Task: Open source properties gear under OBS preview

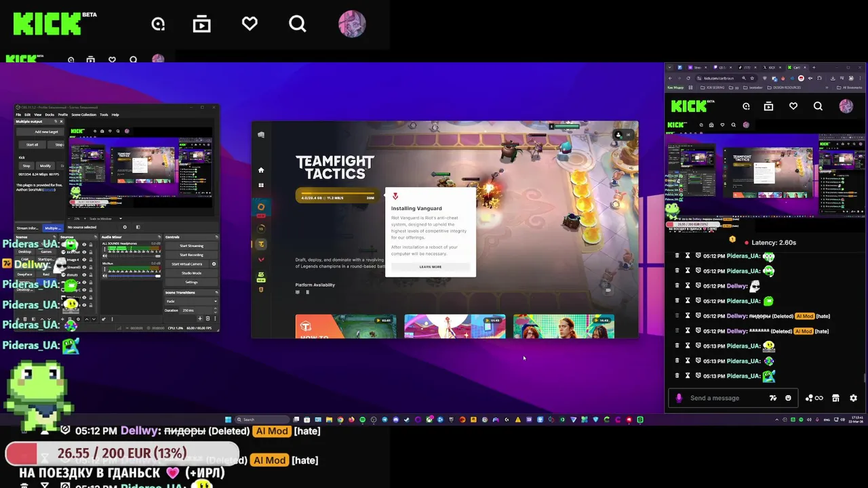Action: pos(125,227)
